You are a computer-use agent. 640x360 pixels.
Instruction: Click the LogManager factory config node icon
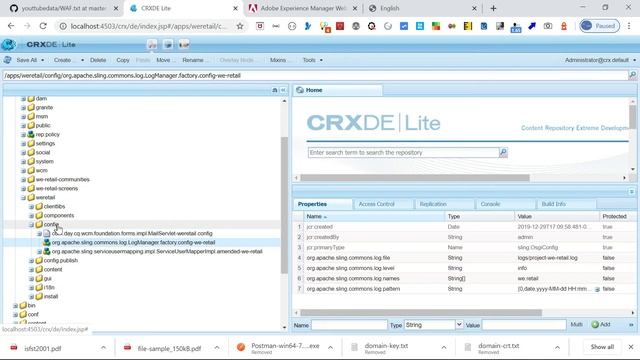(47, 242)
